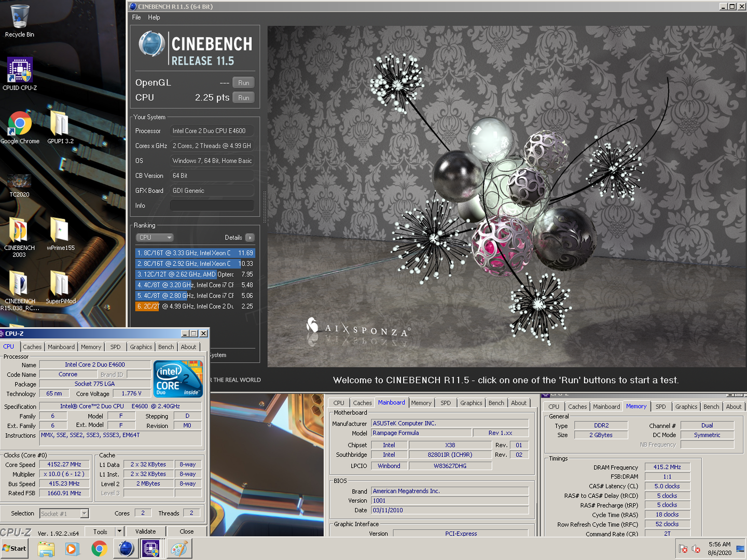Select the Graphics tab in the CPU-Z Memory window

[686, 407]
